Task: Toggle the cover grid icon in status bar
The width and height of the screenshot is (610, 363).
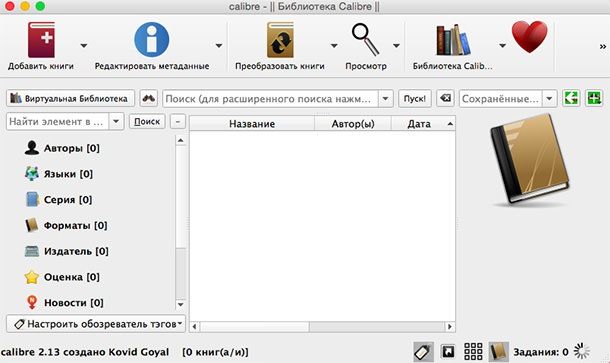Action: [x=473, y=352]
